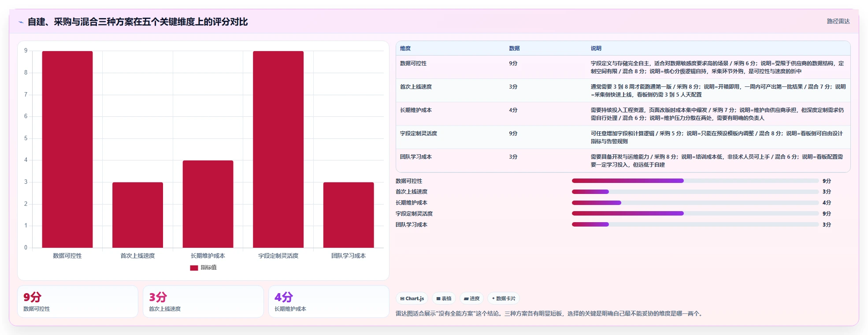Screen dimensions: 868x335
Task: Toggle the 指标值 legend swatch
Action: 194,268
